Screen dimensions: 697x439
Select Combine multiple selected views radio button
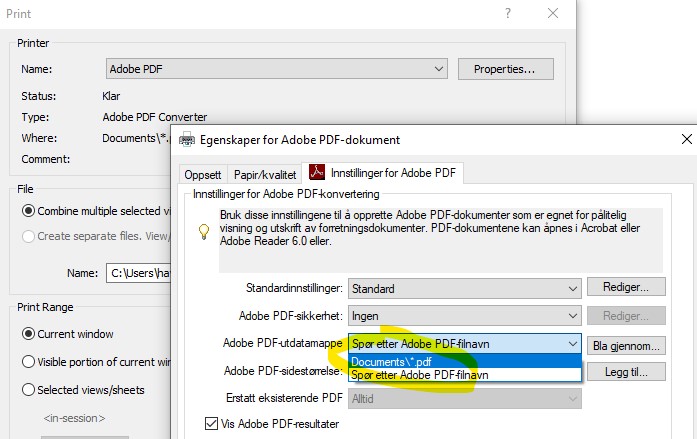(28, 211)
